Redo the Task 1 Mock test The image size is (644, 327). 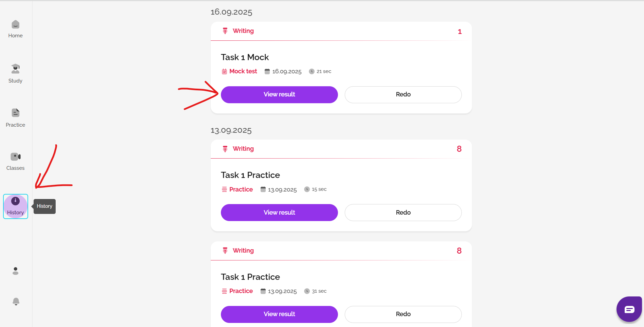pyautogui.click(x=403, y=94)
